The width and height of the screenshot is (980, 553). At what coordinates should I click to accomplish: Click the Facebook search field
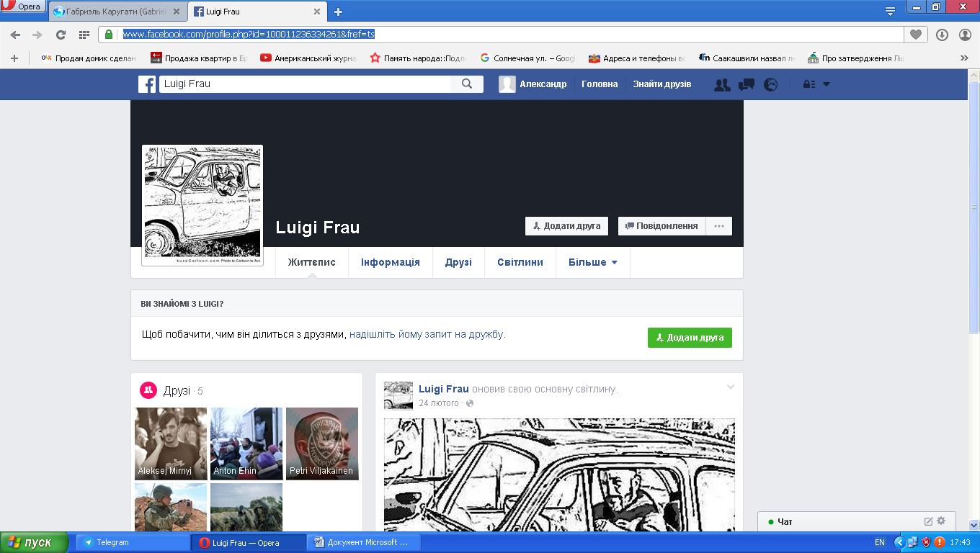coord(304,84)
